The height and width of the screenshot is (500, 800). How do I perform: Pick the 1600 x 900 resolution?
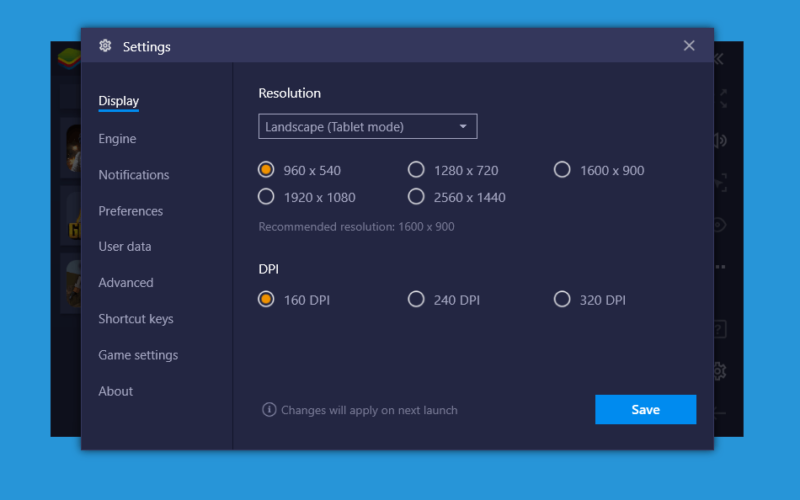pyautogui.click(x=562, y=169)
